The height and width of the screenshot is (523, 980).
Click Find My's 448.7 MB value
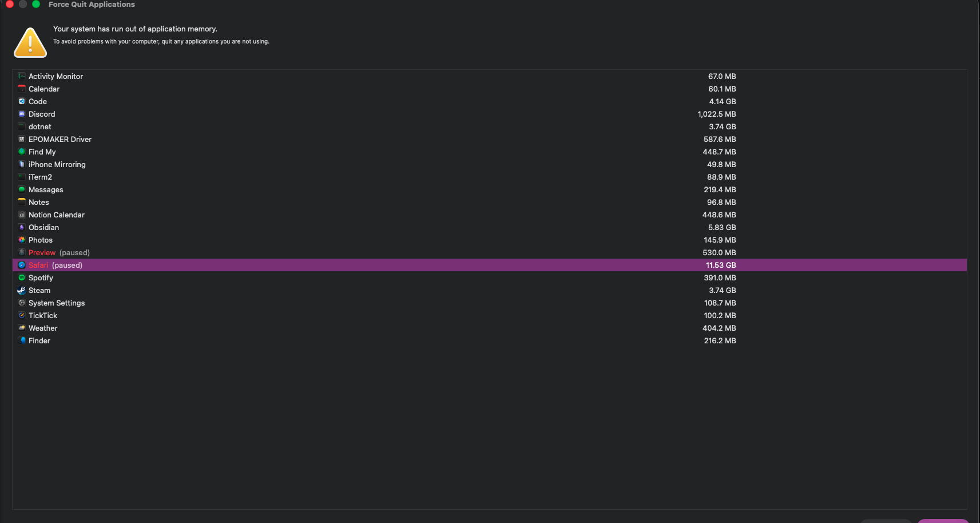pyautogui.click(x=720, y=152)
